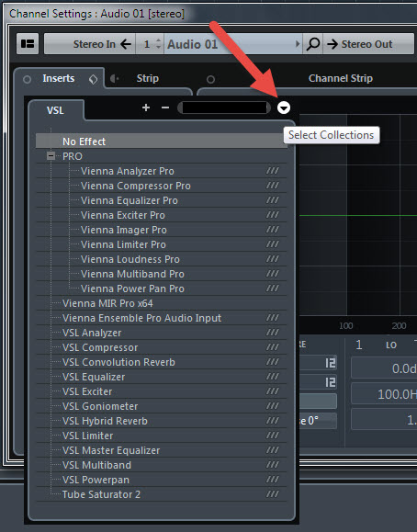417x532 pixels.
Task: Switch to the Inserts tab
Action: click(x=59, y=78)
